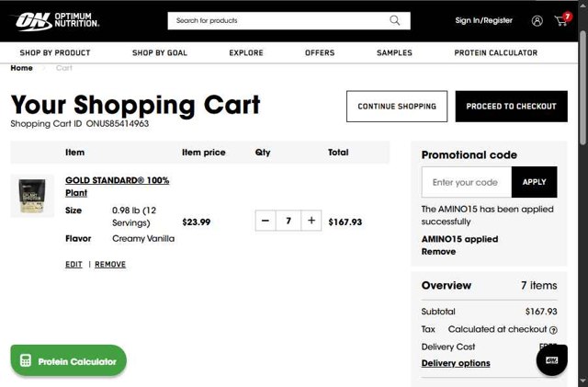
Task: Open the floating chat widget icon
Action: point(551,359)
